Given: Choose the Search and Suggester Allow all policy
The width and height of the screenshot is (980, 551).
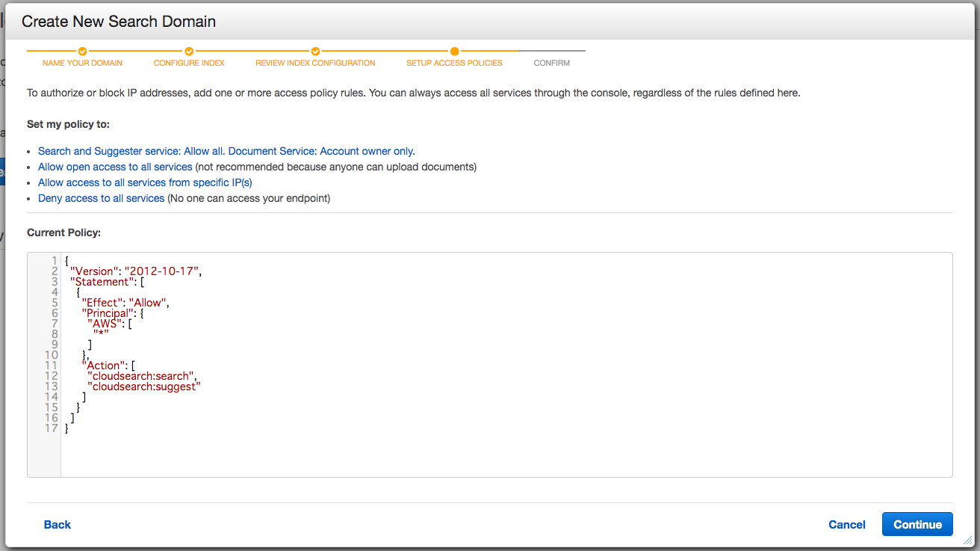Looking at the screenshot, I should coord(226,151).
